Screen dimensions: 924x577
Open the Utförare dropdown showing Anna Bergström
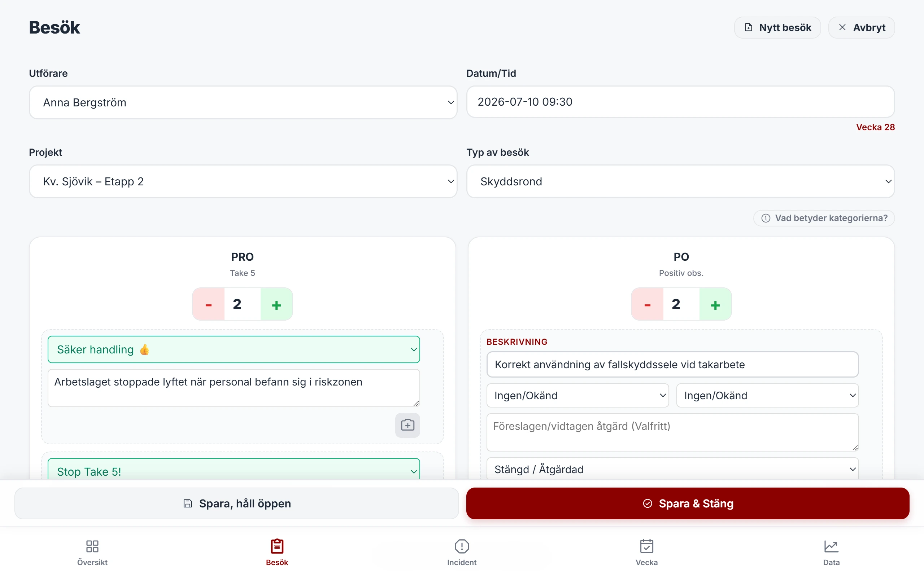pos(243,102)
